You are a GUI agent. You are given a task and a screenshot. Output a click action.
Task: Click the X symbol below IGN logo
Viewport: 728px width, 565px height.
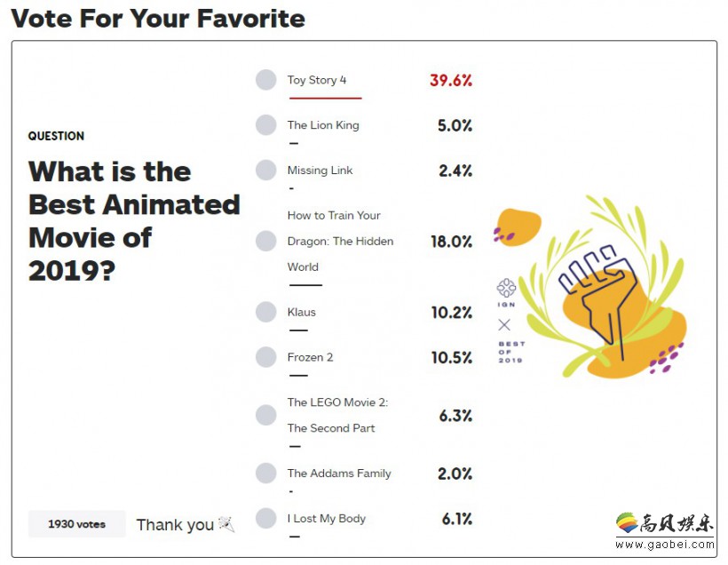click(504, 324)
